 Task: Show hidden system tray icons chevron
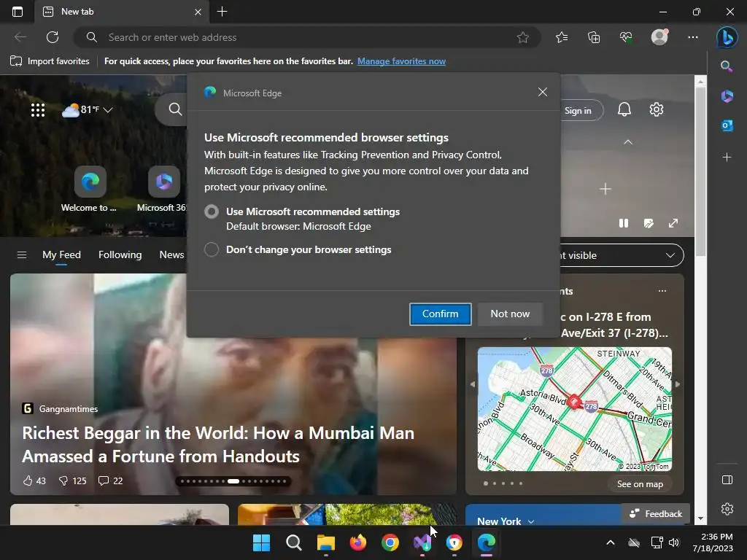pyautogui.click(x=611, y=542)
